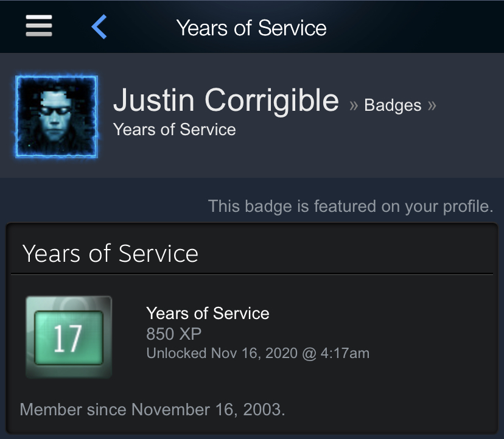Click the profile avatar picture

pos(57,116)
